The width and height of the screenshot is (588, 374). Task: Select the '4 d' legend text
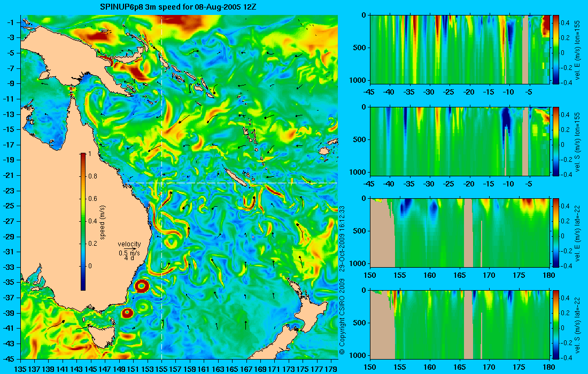pyautogui.click(x=129, y=258)
